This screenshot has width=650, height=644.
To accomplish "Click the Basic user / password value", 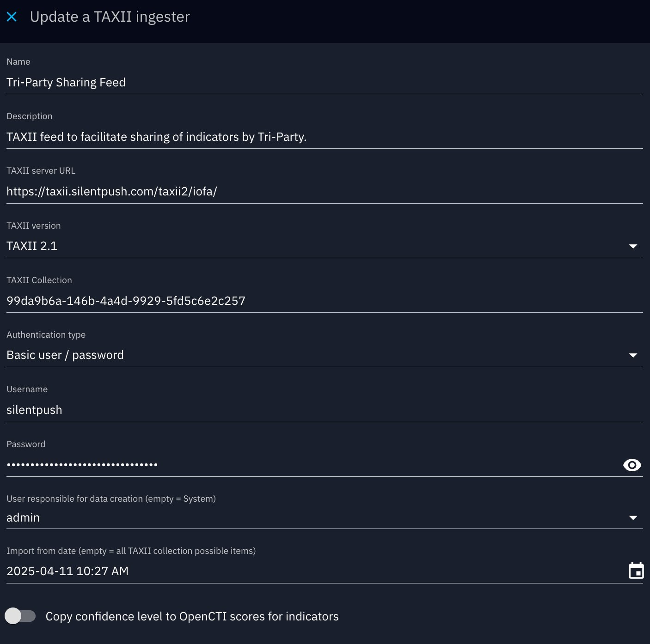I will tap(65, 355).
